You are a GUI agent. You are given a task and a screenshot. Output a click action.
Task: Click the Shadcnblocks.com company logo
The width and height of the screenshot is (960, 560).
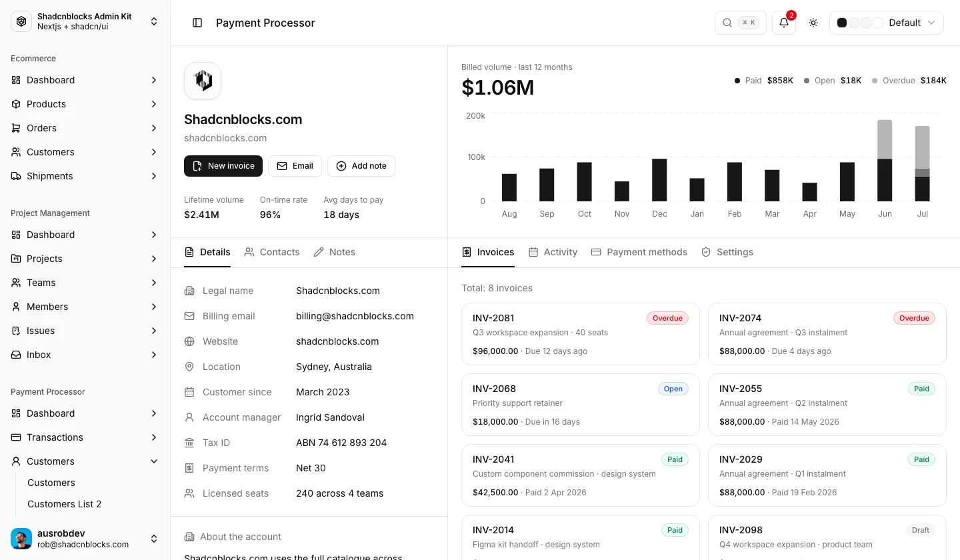(203, 81)
